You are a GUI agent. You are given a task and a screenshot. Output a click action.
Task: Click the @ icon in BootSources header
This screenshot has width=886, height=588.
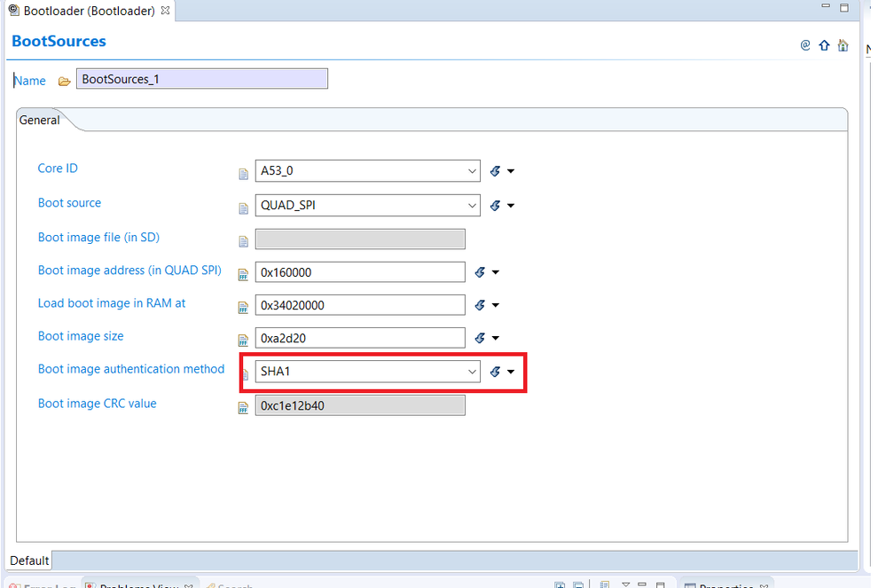(805, 45)
